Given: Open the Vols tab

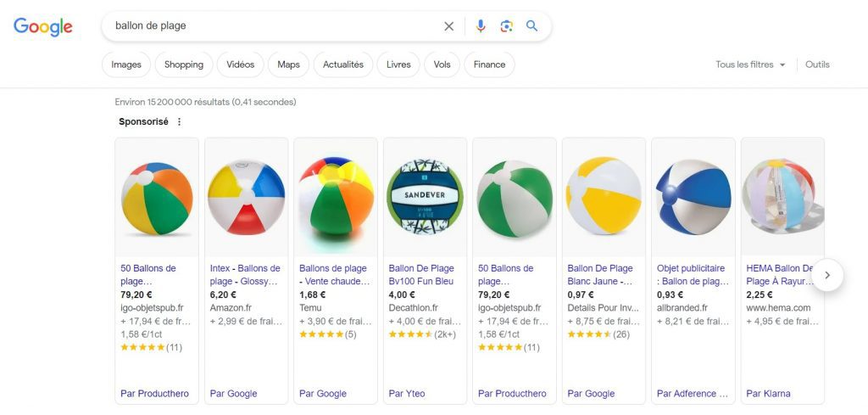Looking at the screenshot, I should coord(442,64).
